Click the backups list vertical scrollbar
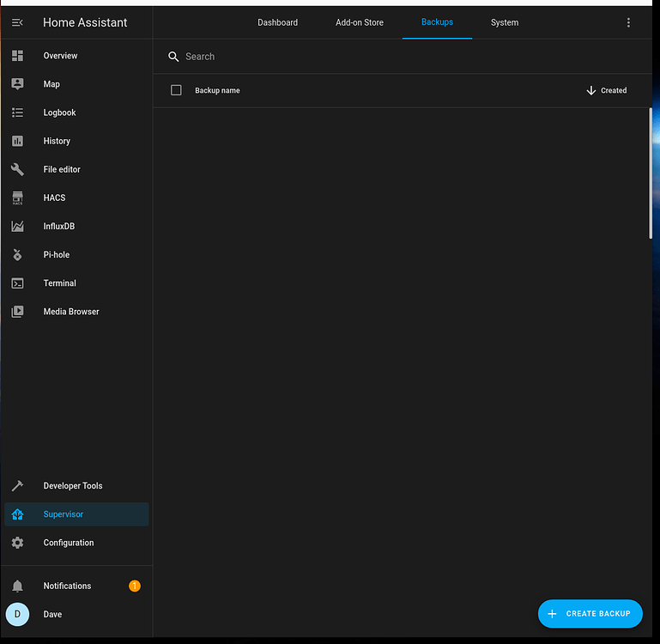The image size is (660, 644). pos(651,173)
